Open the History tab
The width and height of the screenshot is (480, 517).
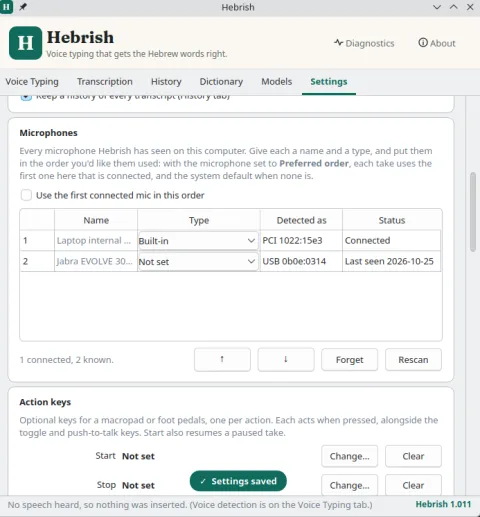coord(166,82)
